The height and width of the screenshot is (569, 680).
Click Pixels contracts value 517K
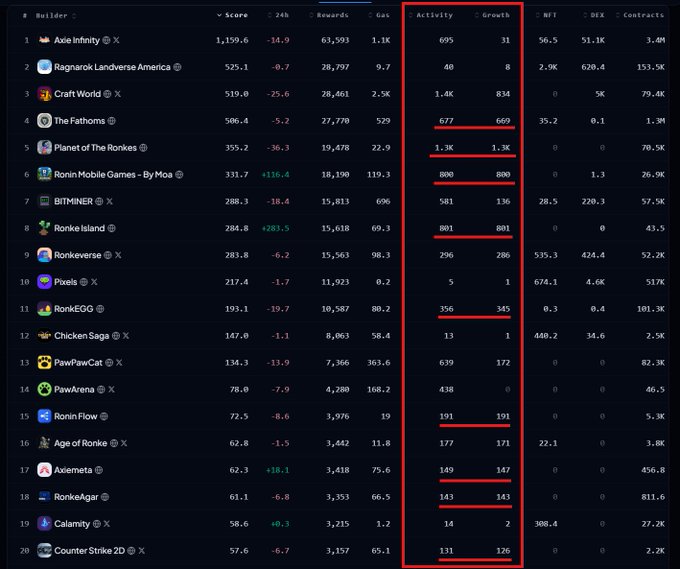click(x=655, y=282)
